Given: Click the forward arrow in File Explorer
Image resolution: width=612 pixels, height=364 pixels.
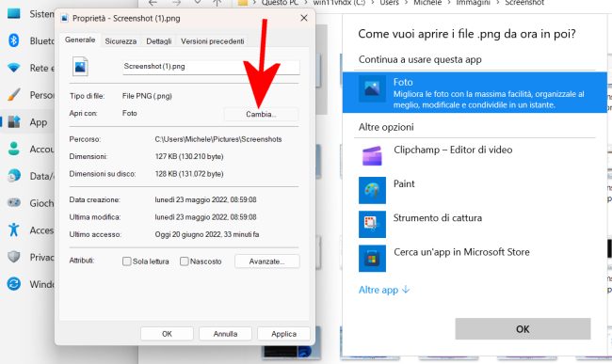Looking at the screenshot, I should [177, 3].
